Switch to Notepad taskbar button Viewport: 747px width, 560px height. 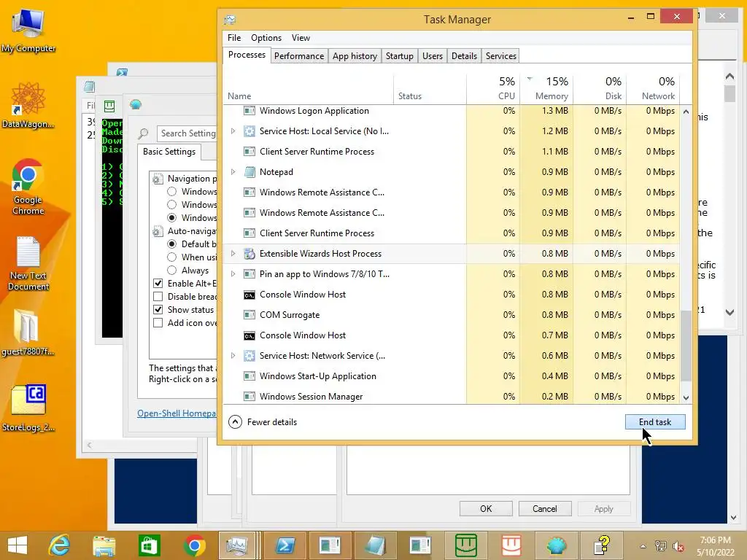click(376, 545)
